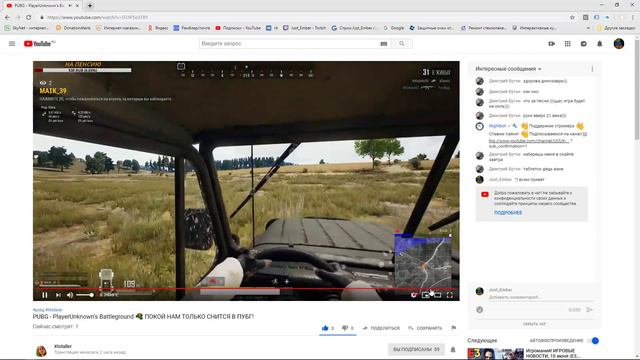Click the browser back arrow

coord(7,18)
